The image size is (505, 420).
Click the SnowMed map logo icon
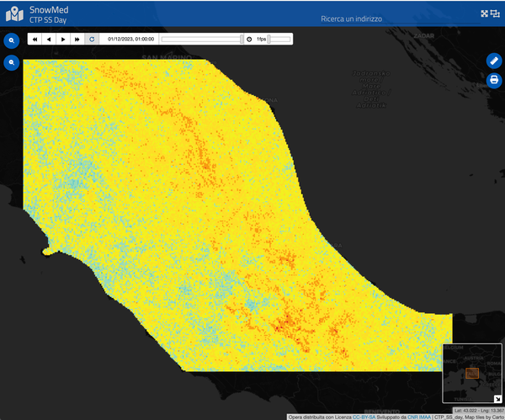(x=14, y=13)
